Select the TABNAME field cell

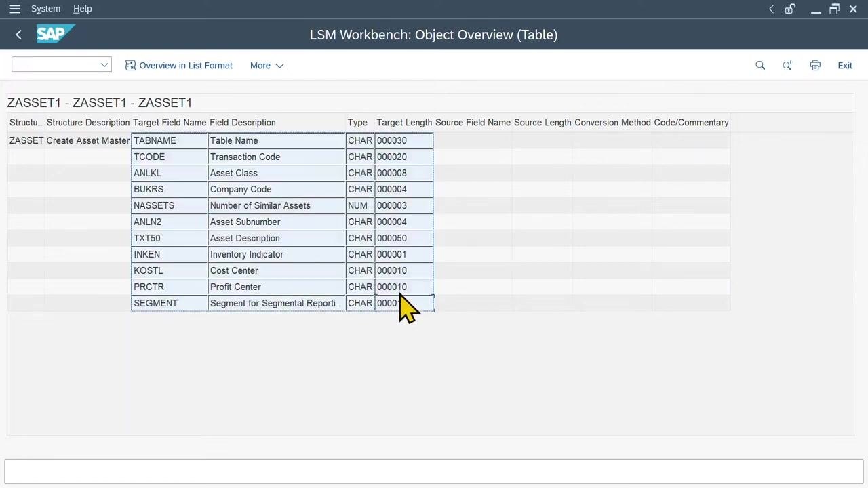click(x=170, y=140)
